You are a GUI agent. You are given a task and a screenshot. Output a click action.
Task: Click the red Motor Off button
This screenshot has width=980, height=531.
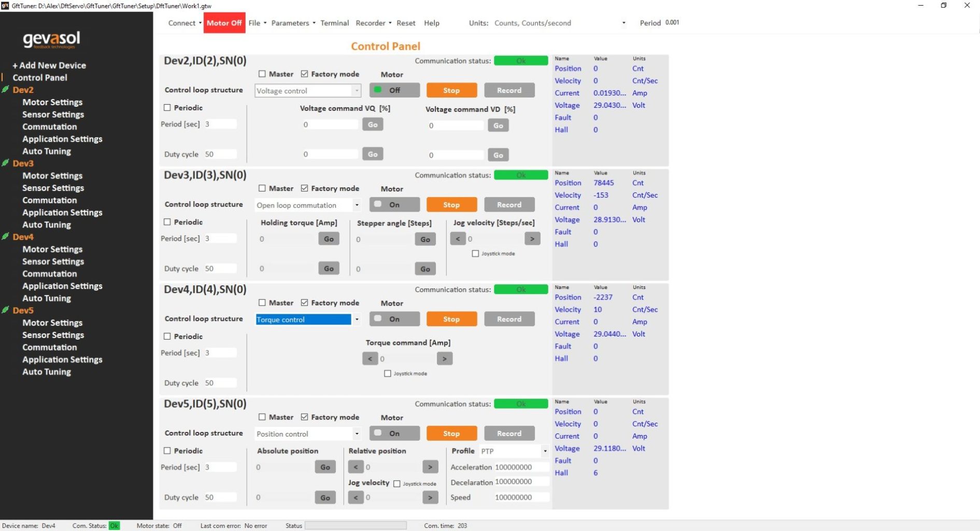coord(224,23)
